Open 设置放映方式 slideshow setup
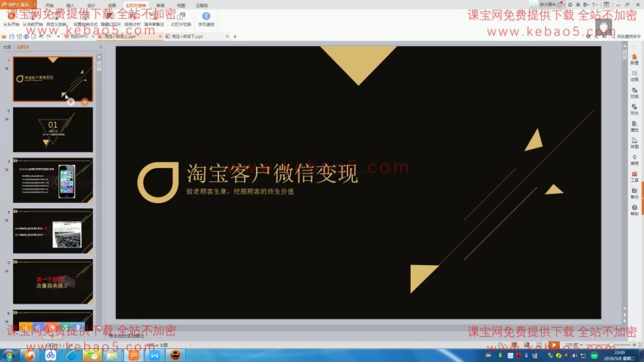This screenshot has width=644, height=362. (86, 19)
